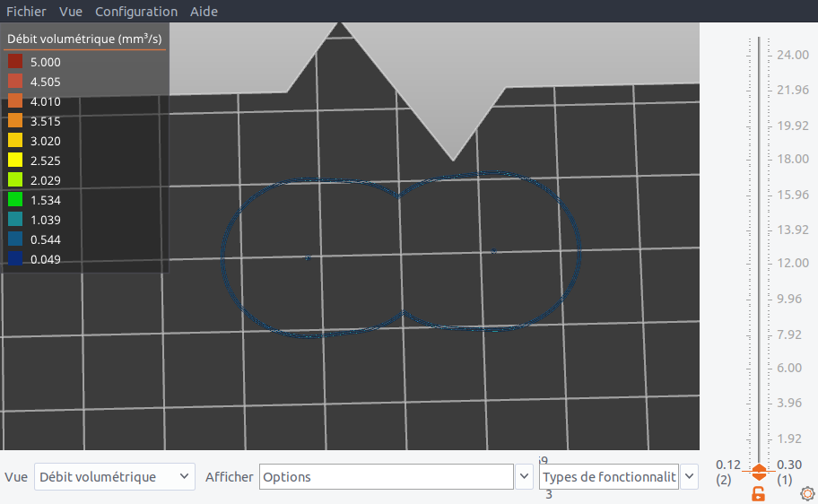818x504 pixels.
Task: Click the 3.96 height mark on slider
Action: (788, 403)
